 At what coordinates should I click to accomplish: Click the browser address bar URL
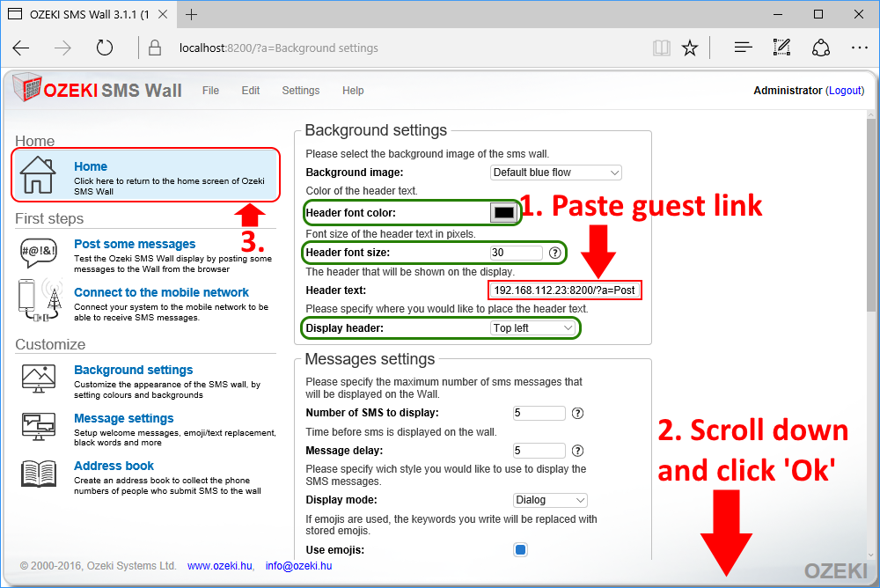coord(278,48)
